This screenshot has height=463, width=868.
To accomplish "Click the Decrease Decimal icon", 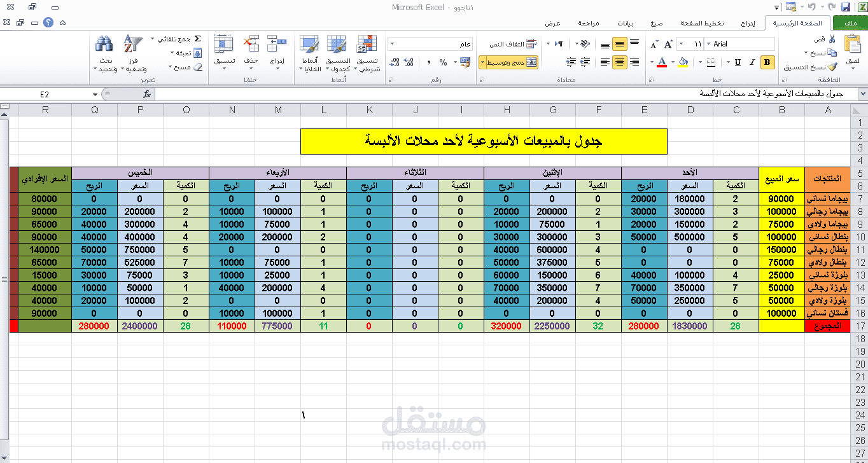I will click(x=395, y=62).
